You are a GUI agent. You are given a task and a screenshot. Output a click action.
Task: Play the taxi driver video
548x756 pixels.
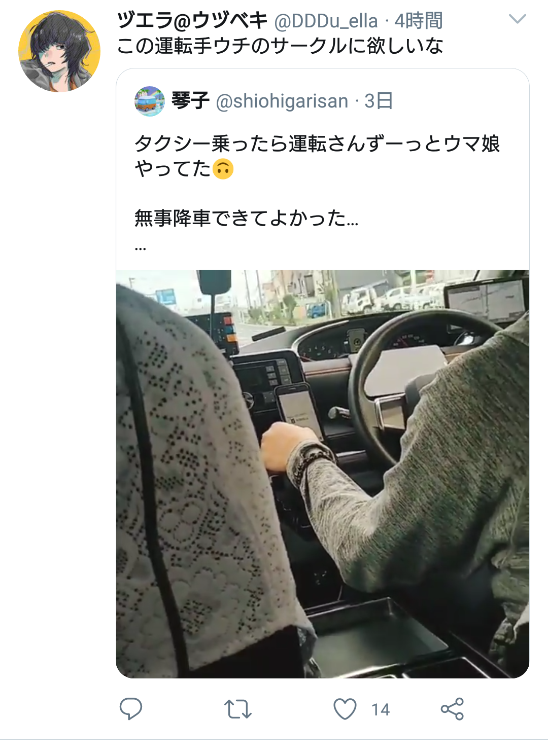click(x=323, y=474)
